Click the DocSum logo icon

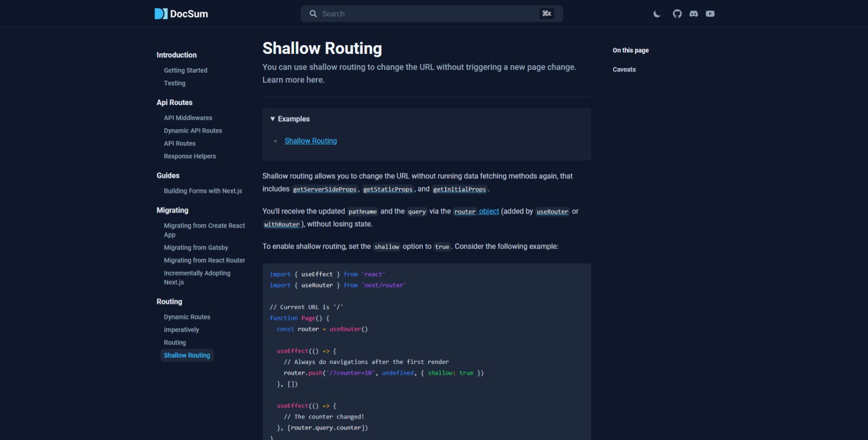[161, 14]
